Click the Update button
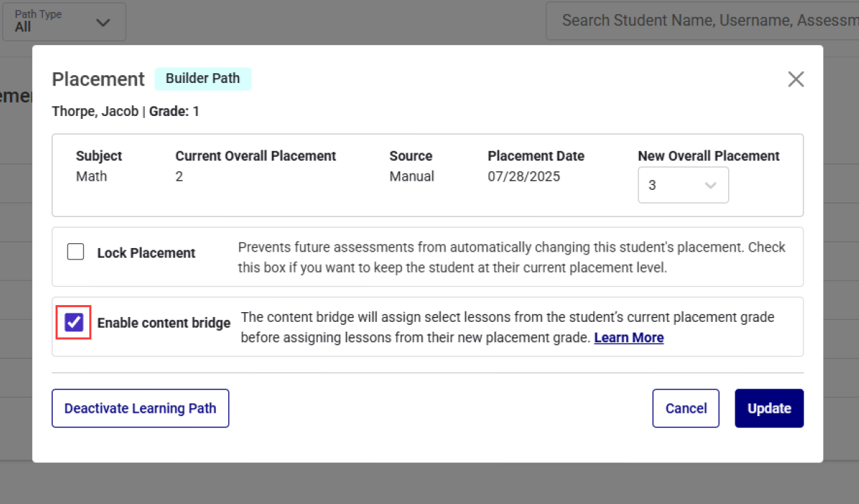 coord(769,408)
